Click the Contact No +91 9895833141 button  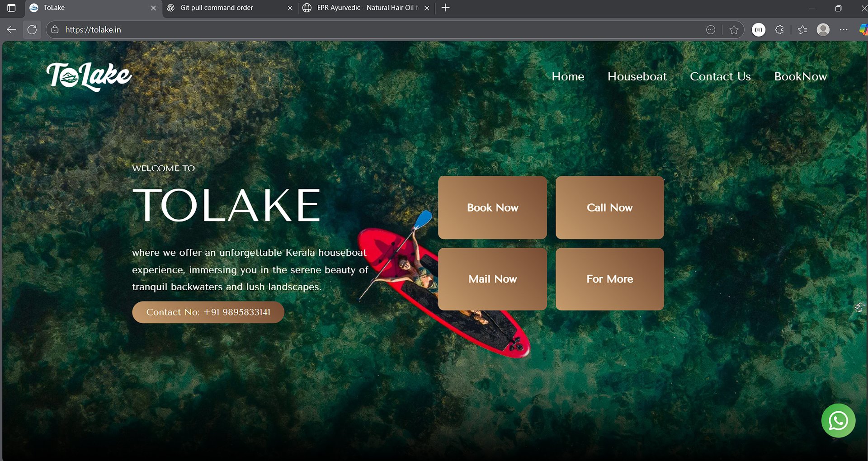tap(208, 312)
